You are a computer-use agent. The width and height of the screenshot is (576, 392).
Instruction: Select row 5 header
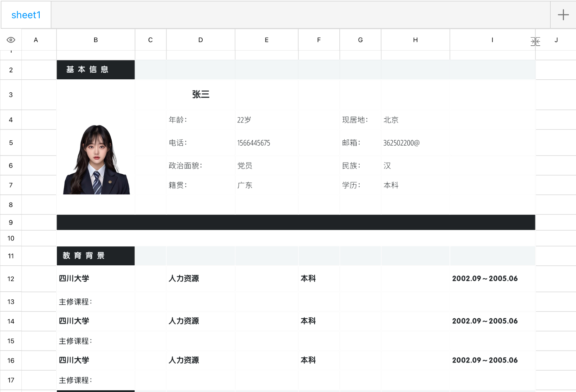coord(11,143)
